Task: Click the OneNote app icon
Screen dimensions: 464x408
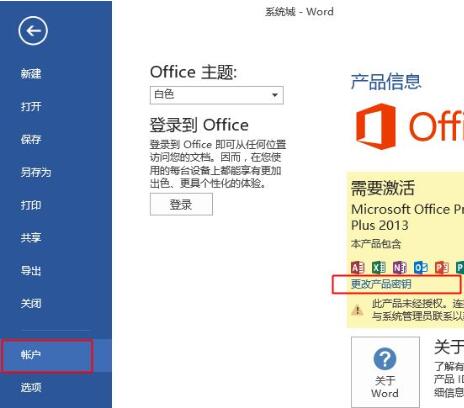Action: tap(400, 267)
